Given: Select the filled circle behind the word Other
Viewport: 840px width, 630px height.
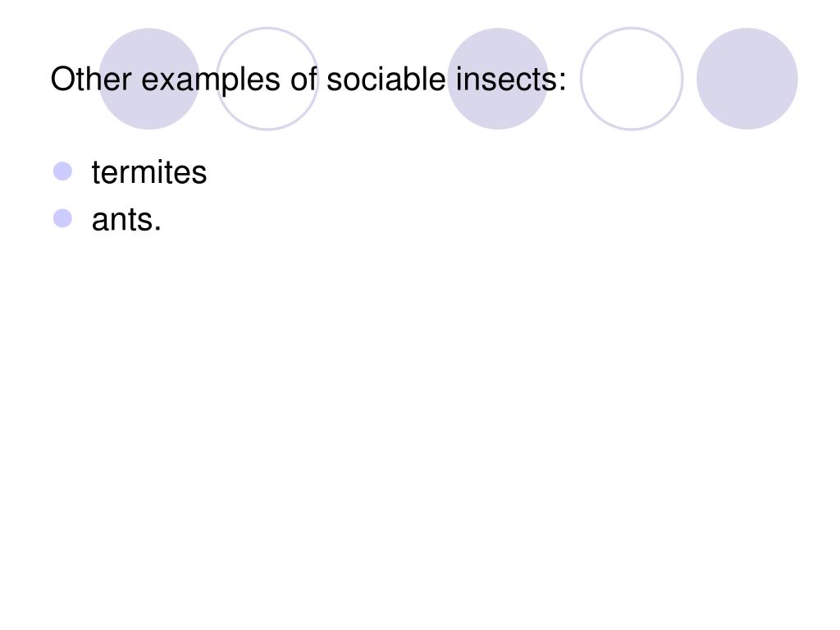Looking at the screenshot, I should click(x=149, y=79).
